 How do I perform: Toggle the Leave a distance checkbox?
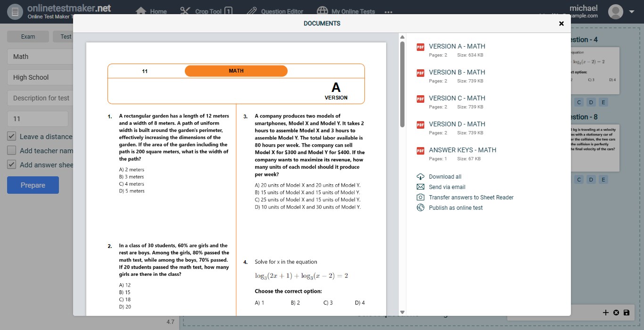(x=12, y=136)
